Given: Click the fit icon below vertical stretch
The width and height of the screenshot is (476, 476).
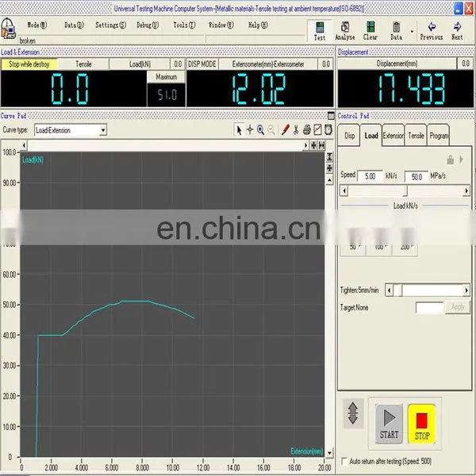Looking at the screenshot, I should pyautogui.click(x=329, y=168).
